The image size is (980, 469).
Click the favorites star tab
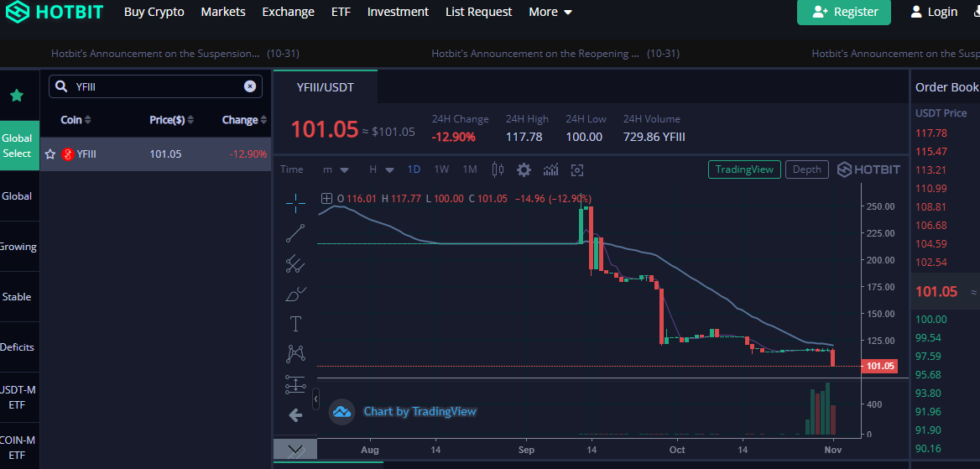[17, 95]
